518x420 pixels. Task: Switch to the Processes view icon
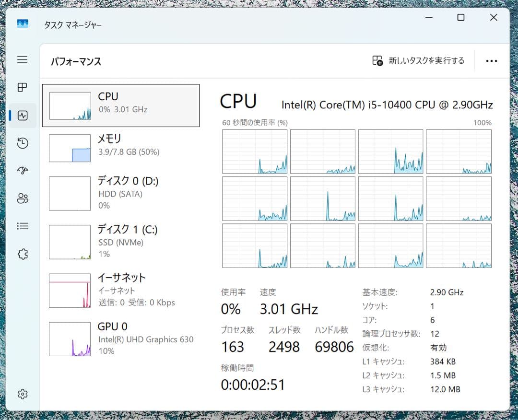[22, 88]
